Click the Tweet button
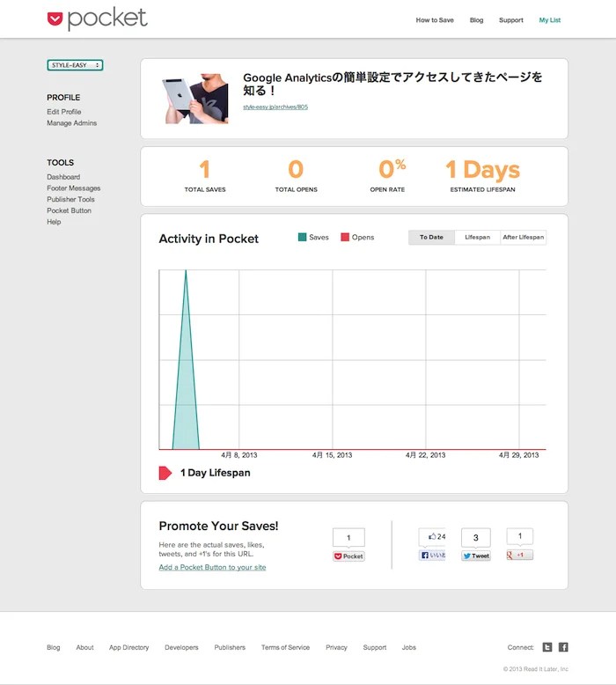 coord(476,556)
